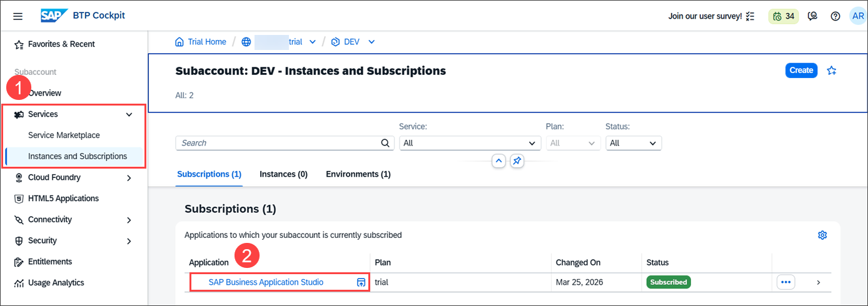
Task: Click the Cloud Foundry icon
Action: click(x=19, y=178)
